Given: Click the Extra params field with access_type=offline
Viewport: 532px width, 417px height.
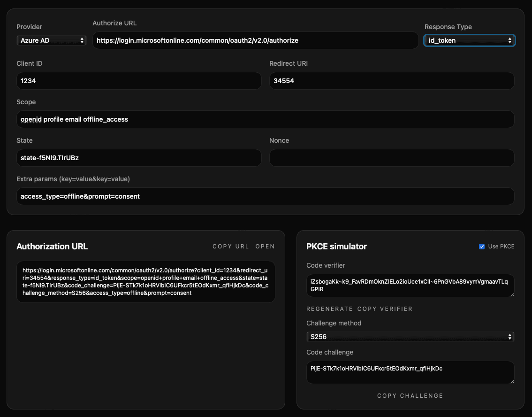Looking at the screenshot, I should [266, 196].
